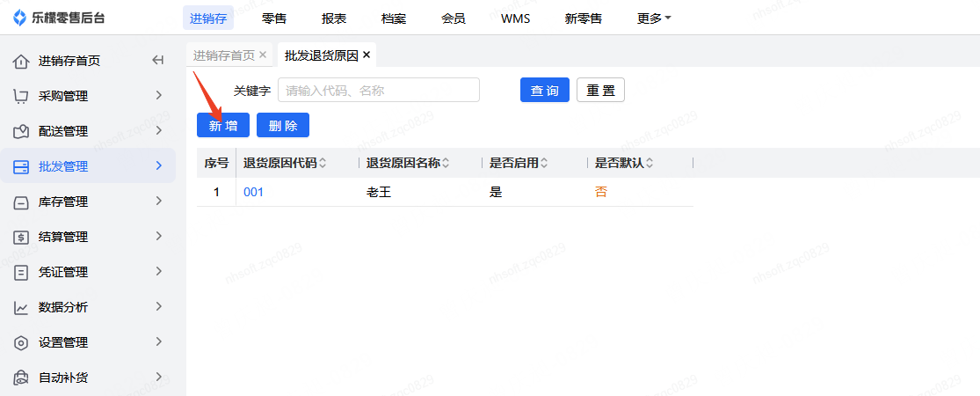The image size is (980, 396).
Task: Expand 采购管理 submenu chevron
Action: pos(159,95)
